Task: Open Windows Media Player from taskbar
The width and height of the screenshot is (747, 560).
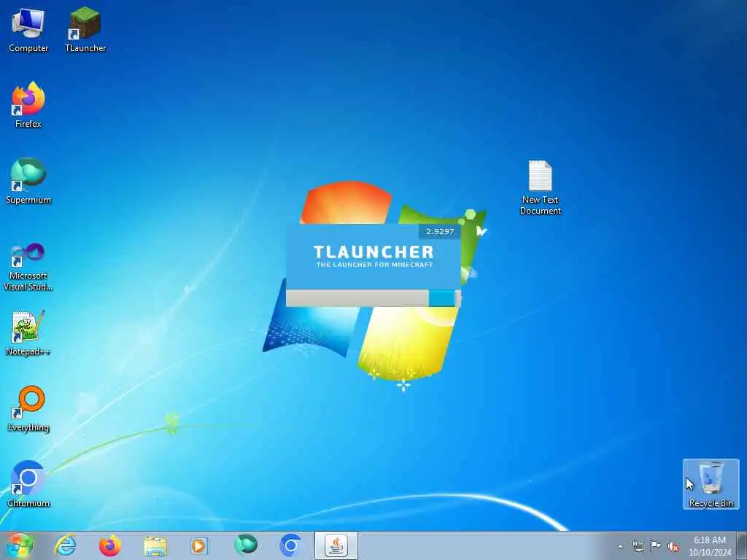Action: click(x=200, y=545)
